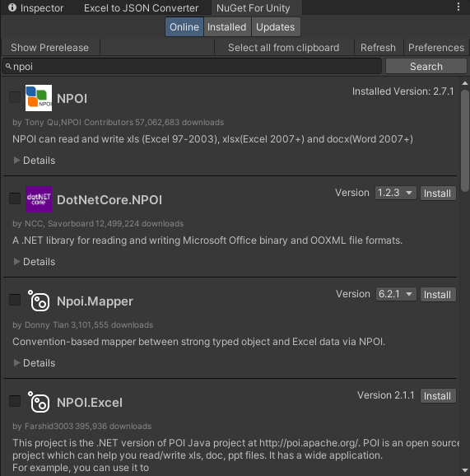Check the NPOI package checkbox
The height and width of the screenshot is (476, 470).
pyautogui.click(x=15, y=97)
